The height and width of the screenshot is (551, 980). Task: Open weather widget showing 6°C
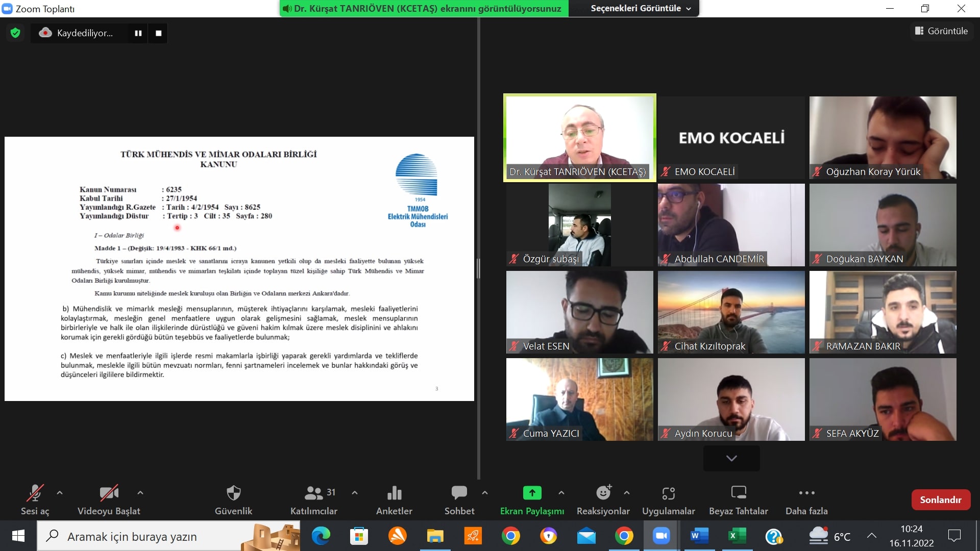click(830, 536)
